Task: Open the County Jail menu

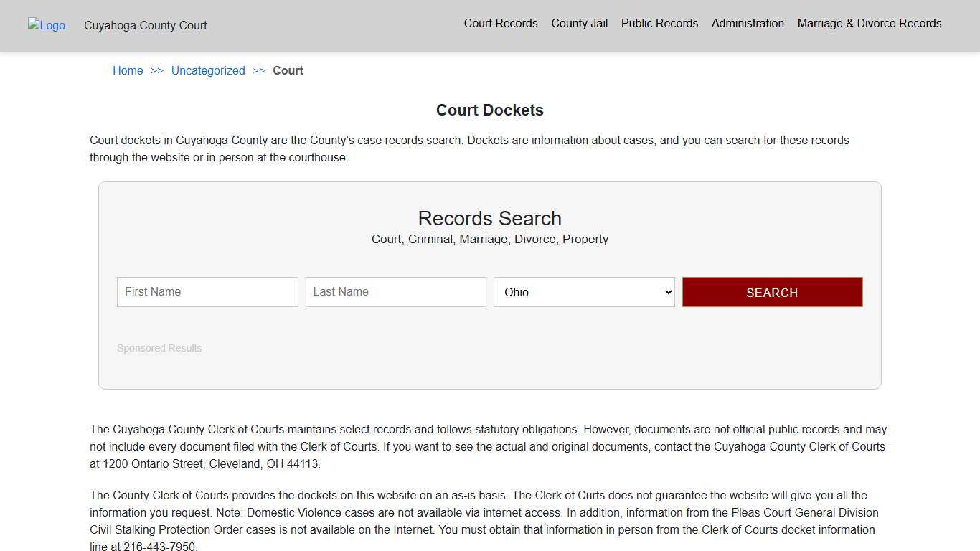Action: point(579,23)
